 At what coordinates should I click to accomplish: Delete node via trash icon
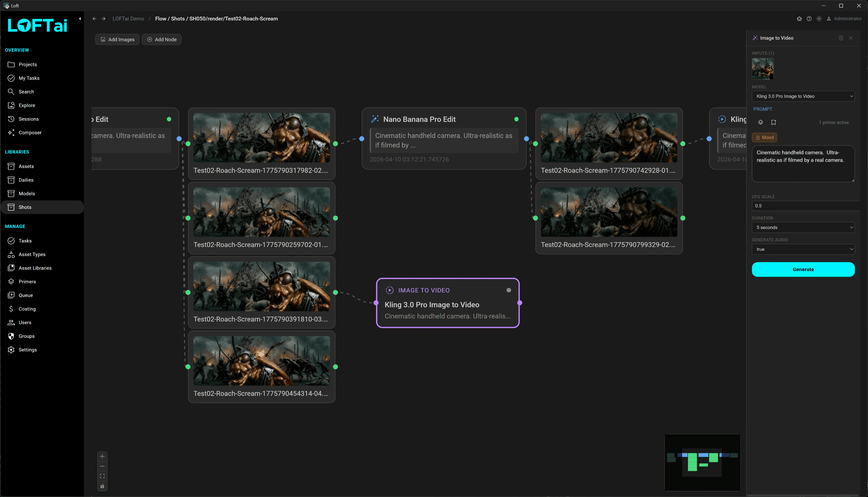click(841, 38)
